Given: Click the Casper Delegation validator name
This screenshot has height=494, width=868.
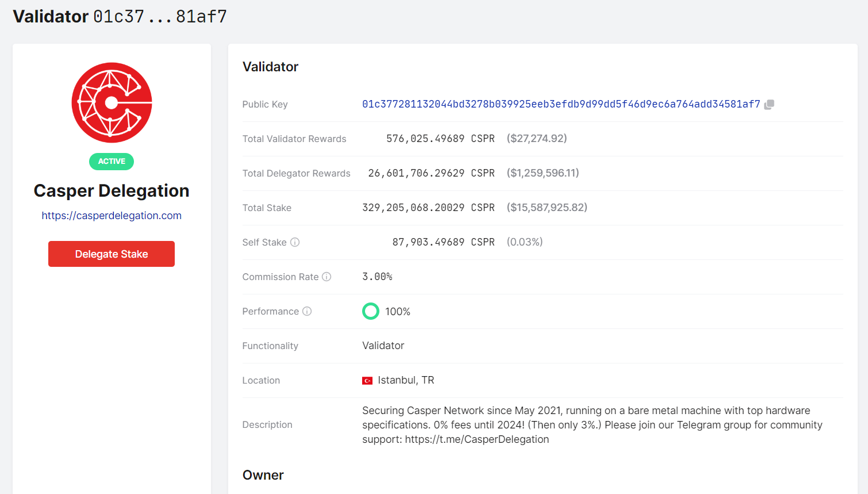Looking at the screenshot, I should coord(112,190).
